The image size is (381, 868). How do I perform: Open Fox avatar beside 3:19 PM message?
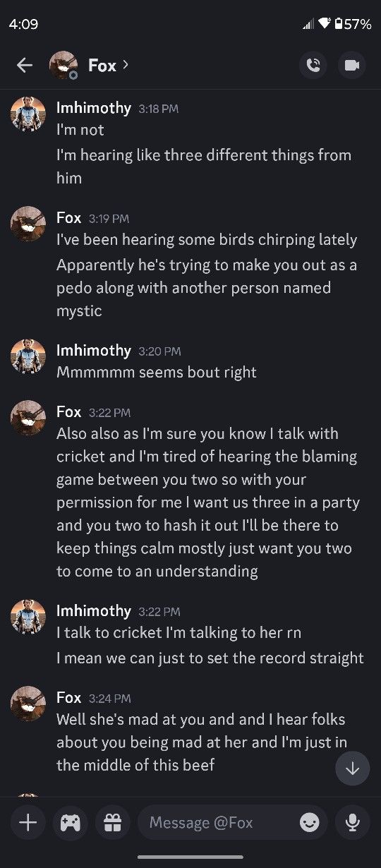coord(28,224)
